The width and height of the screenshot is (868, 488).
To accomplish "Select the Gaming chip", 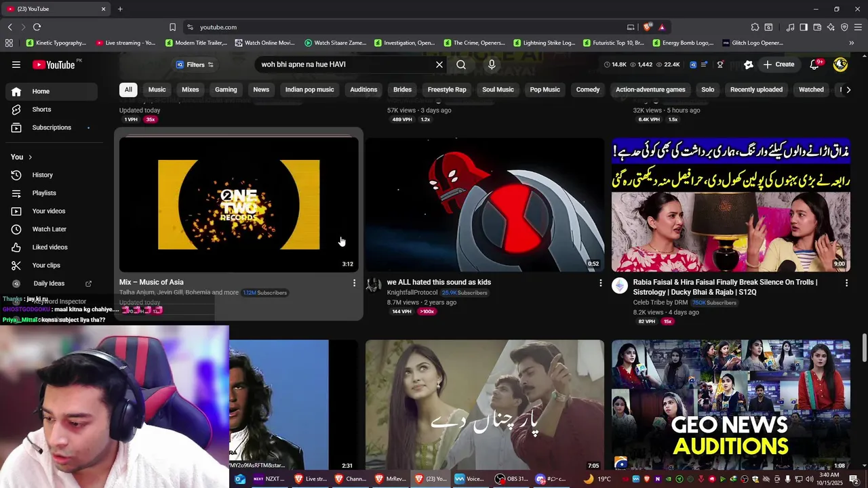I will [226, 89].
